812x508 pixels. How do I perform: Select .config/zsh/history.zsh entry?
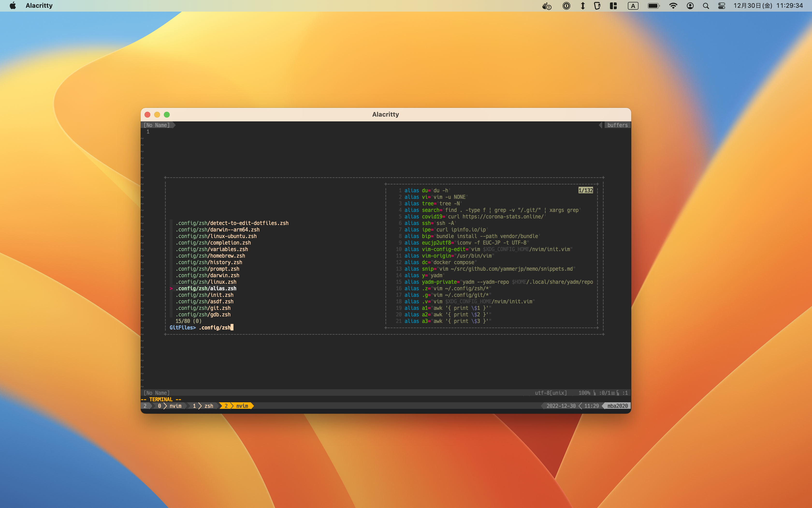pyautogui.click(x=209, y=262)
